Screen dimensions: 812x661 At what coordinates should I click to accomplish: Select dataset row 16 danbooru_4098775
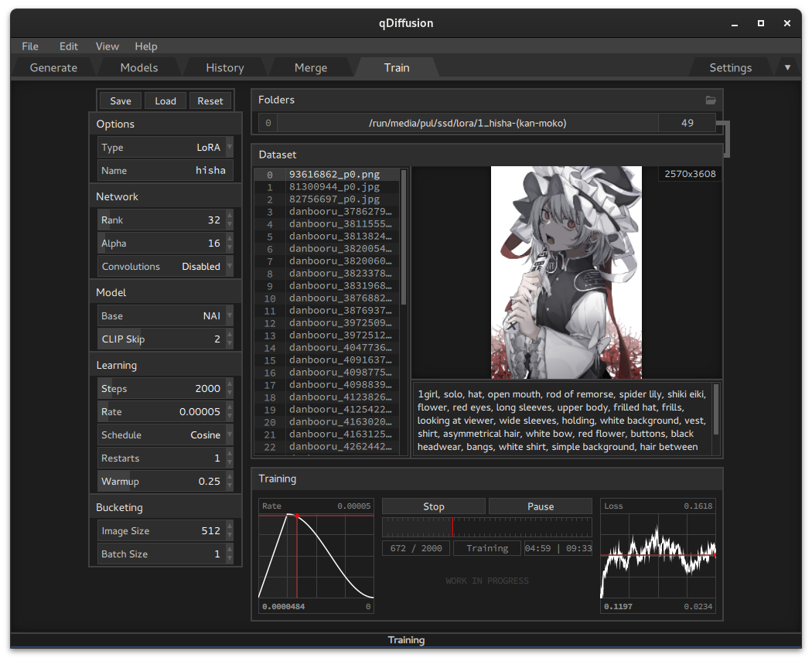click(x=327, y=373)
